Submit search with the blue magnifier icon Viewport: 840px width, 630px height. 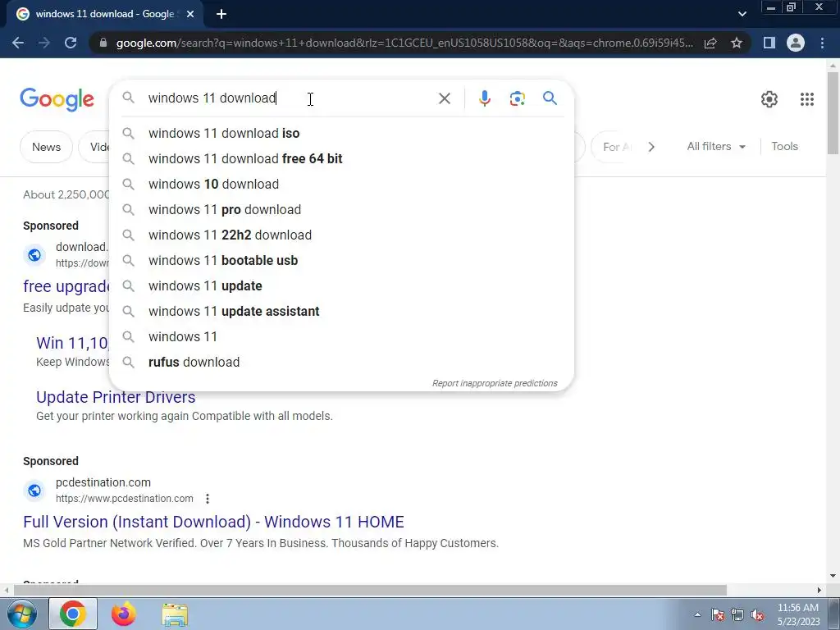(x=550, y=98)
